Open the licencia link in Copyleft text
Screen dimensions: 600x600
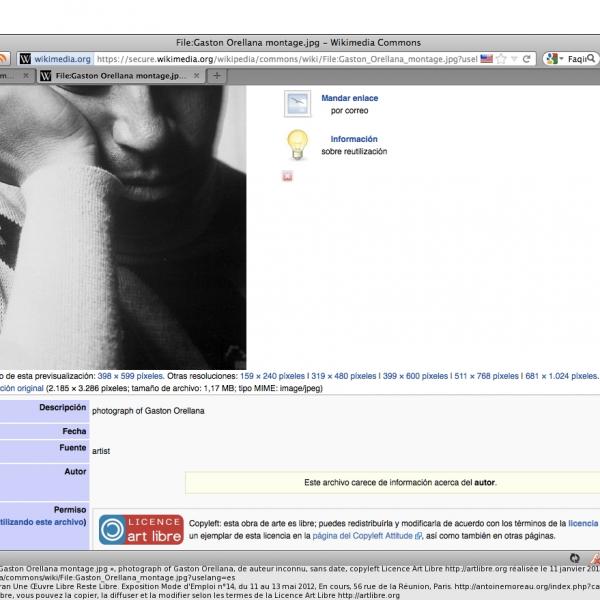pyautogui.click(x=584, y=523)
